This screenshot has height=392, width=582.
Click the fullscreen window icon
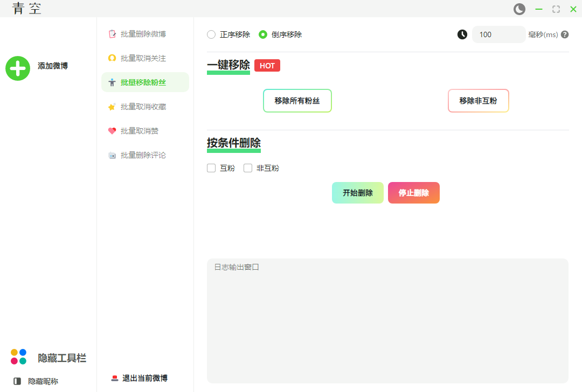pyautogui.click(x=556, y=9)
